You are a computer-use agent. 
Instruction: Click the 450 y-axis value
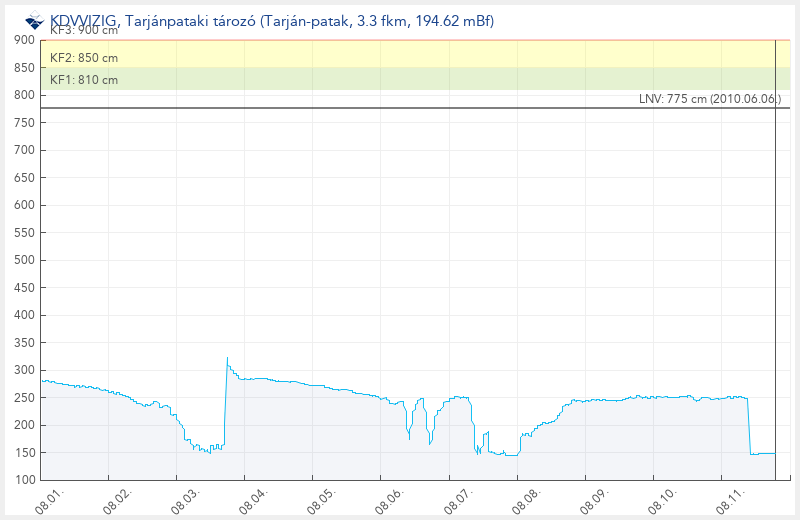[x=24, y=288]
